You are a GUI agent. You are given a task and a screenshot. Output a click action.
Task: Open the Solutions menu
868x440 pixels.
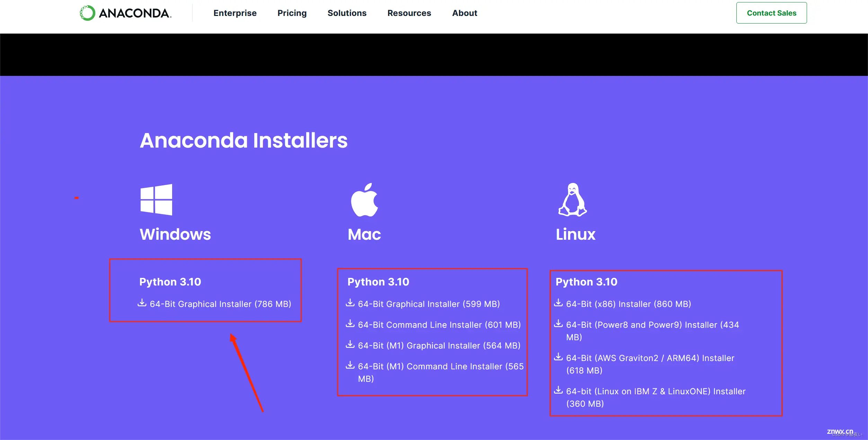pyautogui.click(x=347, y=13)
